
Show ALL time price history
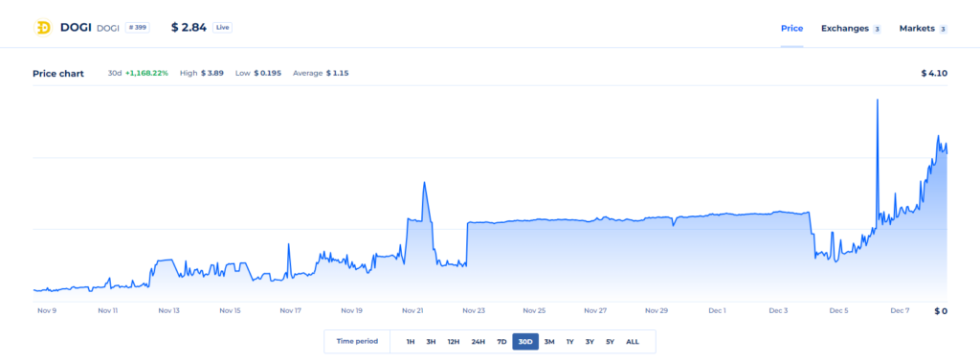coord(633,341)
